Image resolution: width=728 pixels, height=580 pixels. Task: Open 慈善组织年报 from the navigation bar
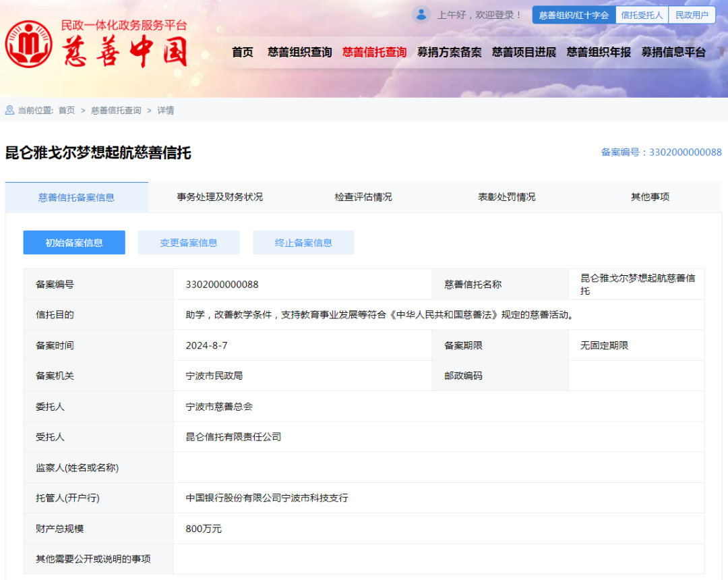pos(599,52)
